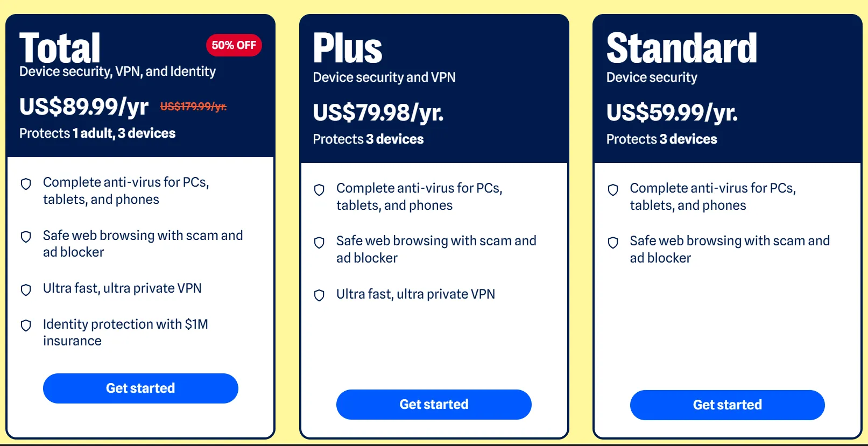Click shield icon next to Identity protection feature
The image size is (868, 446).
(x=26, y=325)
